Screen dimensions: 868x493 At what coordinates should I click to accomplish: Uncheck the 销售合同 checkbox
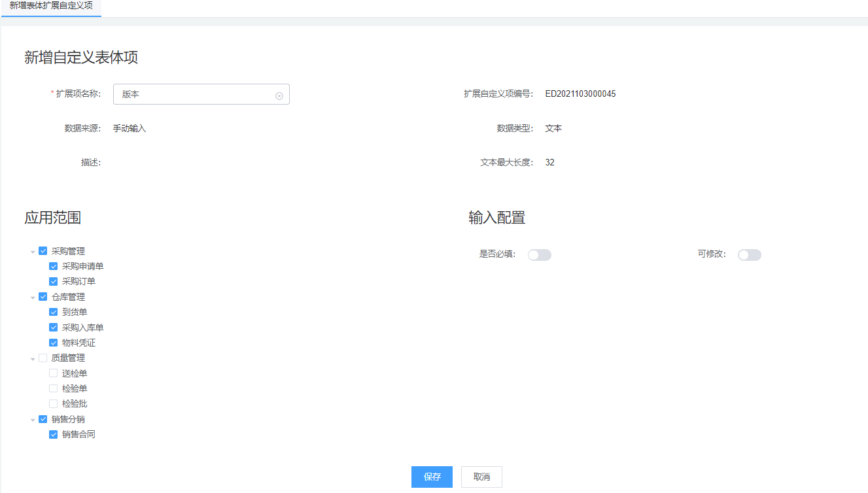(54, 434)
